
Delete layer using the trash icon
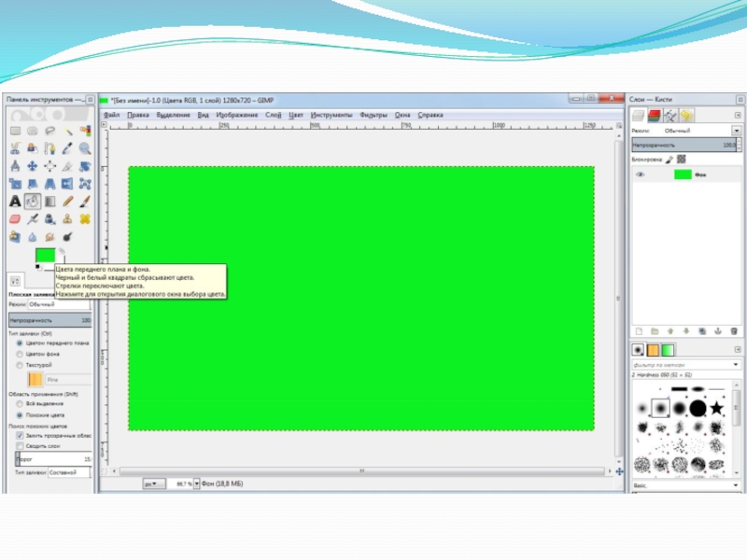[x=735, y=330]
